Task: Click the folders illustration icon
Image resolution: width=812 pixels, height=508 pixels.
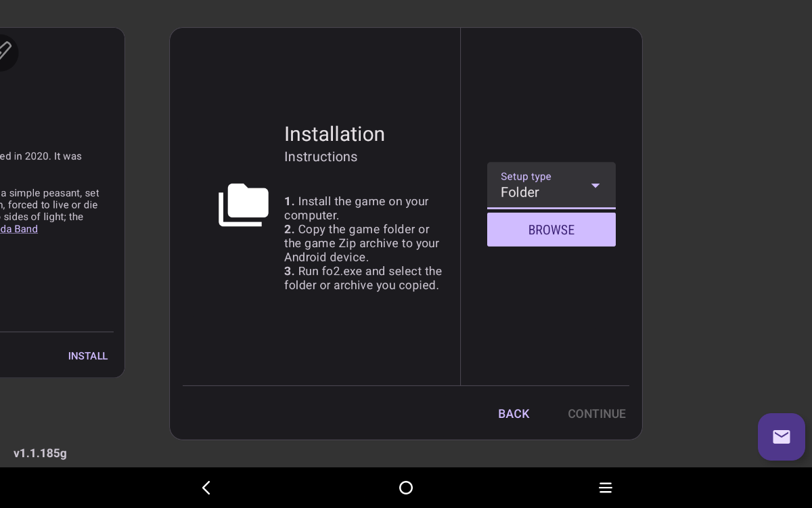Action: (244, 205)
